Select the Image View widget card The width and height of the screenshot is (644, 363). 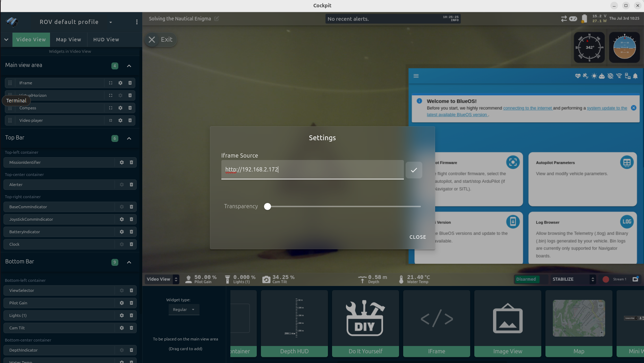pyautogui.click(x=508, y=323)
